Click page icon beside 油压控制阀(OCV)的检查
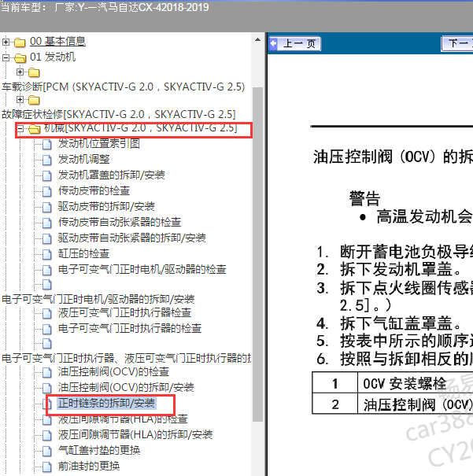The width and height of the screenshot is (473, 476). tap(46, 373)
